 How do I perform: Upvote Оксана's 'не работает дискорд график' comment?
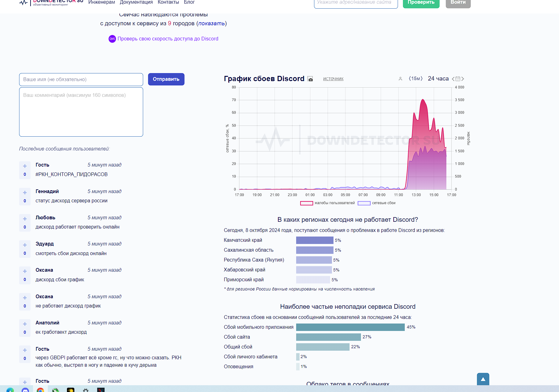(25, 298)
